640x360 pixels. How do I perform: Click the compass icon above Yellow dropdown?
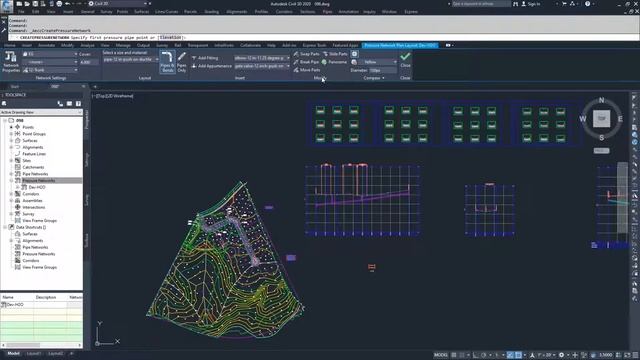click(354, 54)
